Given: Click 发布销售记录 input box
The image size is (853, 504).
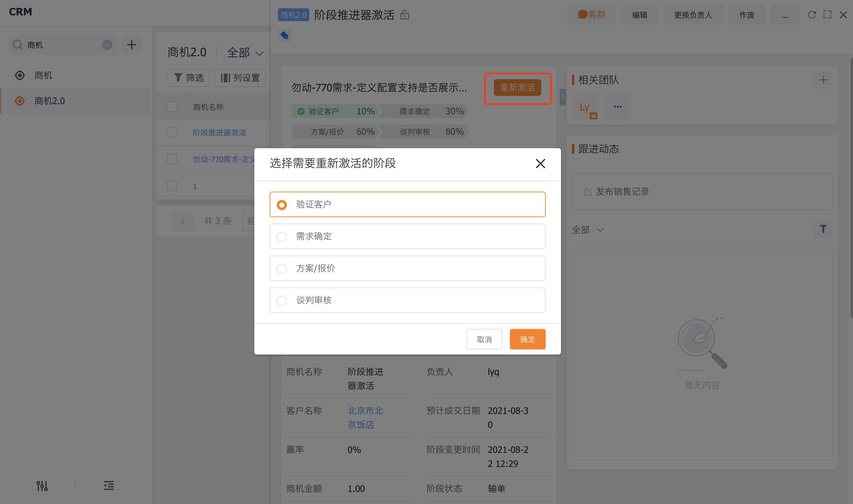Looking at the screenshot, I should [x=702, y=192].
